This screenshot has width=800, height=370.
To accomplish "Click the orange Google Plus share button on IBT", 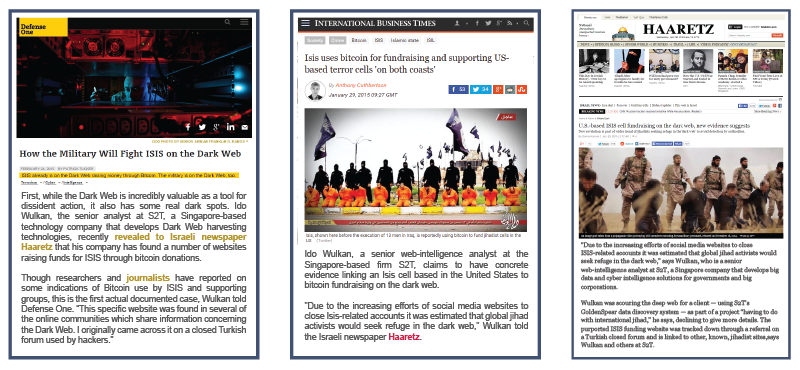I will pos(498,89).
